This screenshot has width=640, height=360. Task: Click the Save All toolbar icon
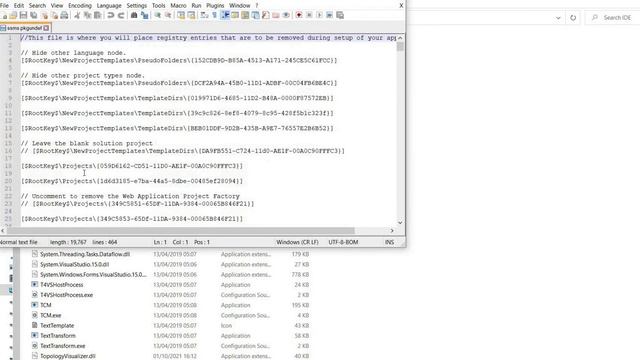coord(33,16)
